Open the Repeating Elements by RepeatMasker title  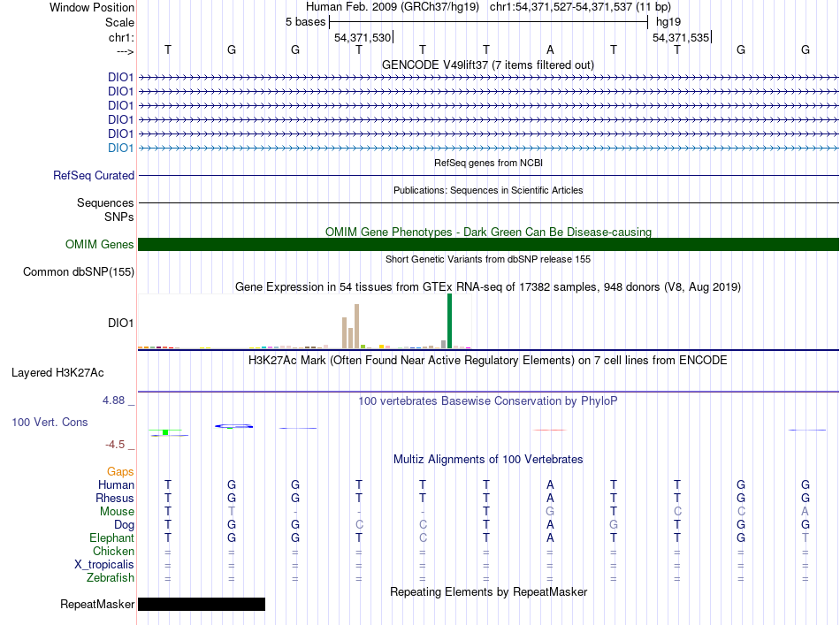[x=488, y=591]
